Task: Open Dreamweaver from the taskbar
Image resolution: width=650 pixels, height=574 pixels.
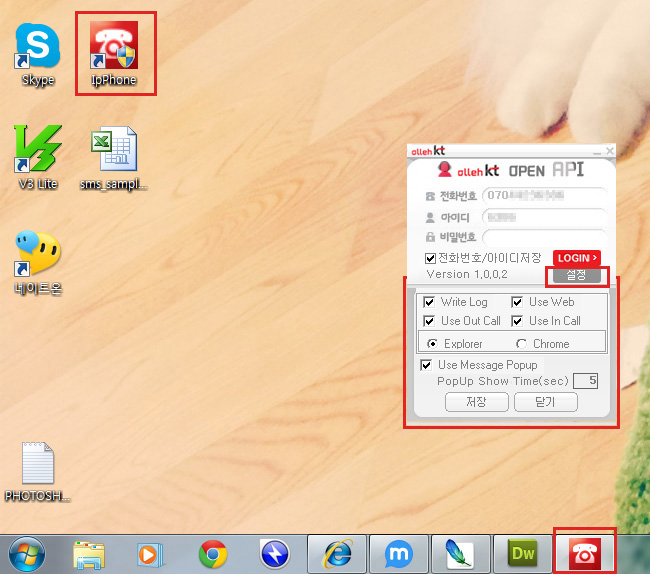Action: (522, 553)
